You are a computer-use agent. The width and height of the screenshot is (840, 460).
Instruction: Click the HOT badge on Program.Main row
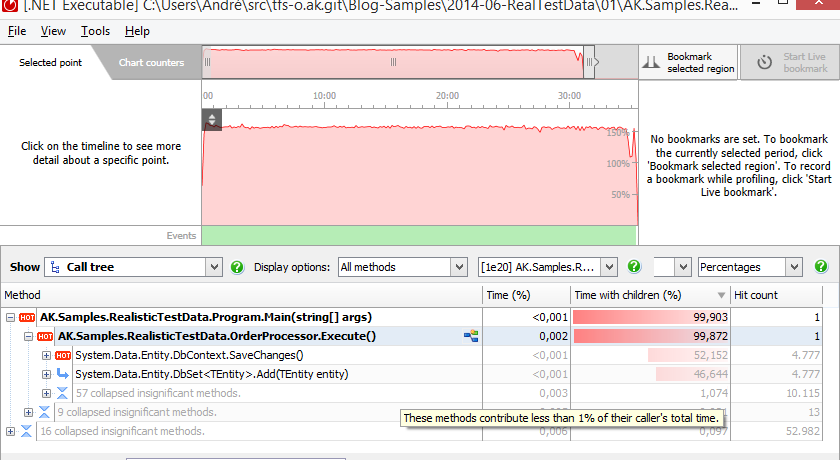pos(27,317)
